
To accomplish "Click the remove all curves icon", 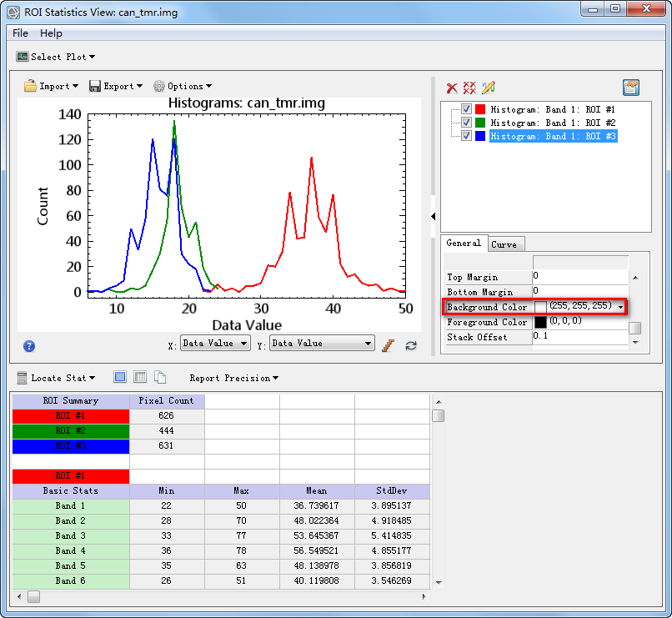I will (x=469, y=88).
